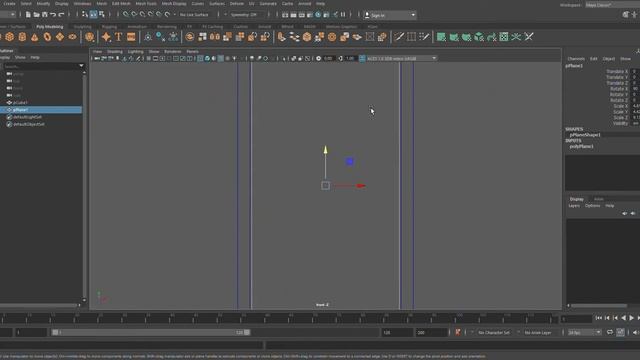This screenshot has height=360, width=640.
Task: Open the Mesh Tools menu
Action: [x=146, y=4]
